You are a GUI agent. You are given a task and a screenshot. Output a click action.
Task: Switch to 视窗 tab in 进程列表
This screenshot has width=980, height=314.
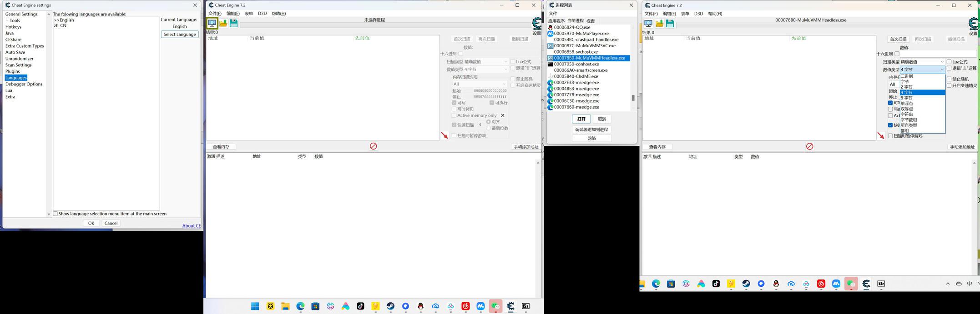pyautogui.click(x=591, y=21)
